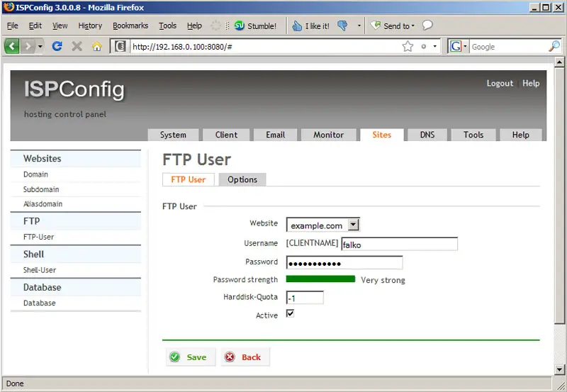Open the Edit menu
Screen dimensions: 567x392
(x=35, y=26)
